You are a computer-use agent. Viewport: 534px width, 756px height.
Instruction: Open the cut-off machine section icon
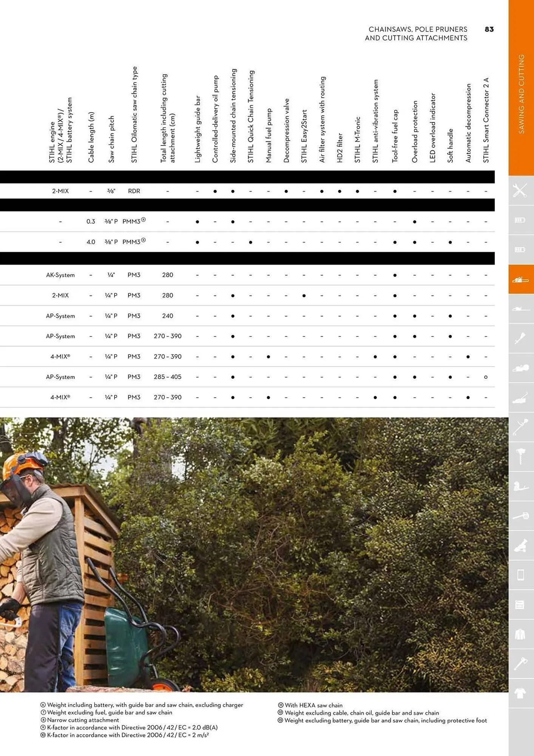point(520,368)
